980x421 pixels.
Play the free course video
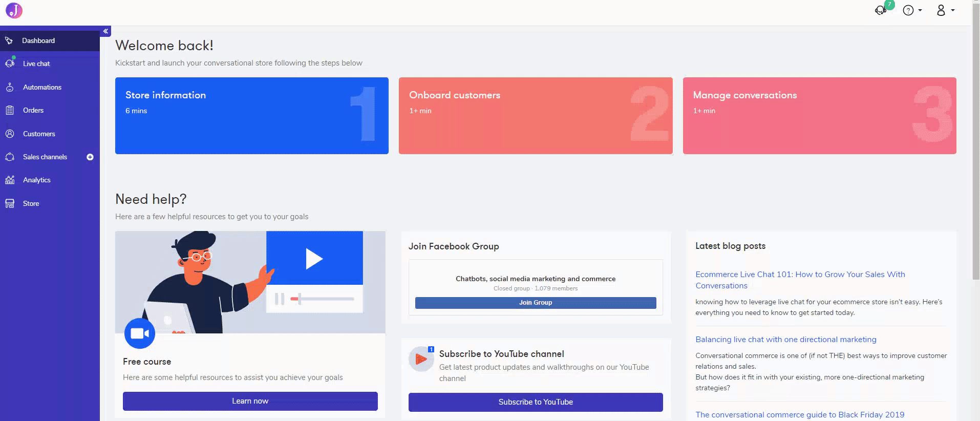(314, 259)
